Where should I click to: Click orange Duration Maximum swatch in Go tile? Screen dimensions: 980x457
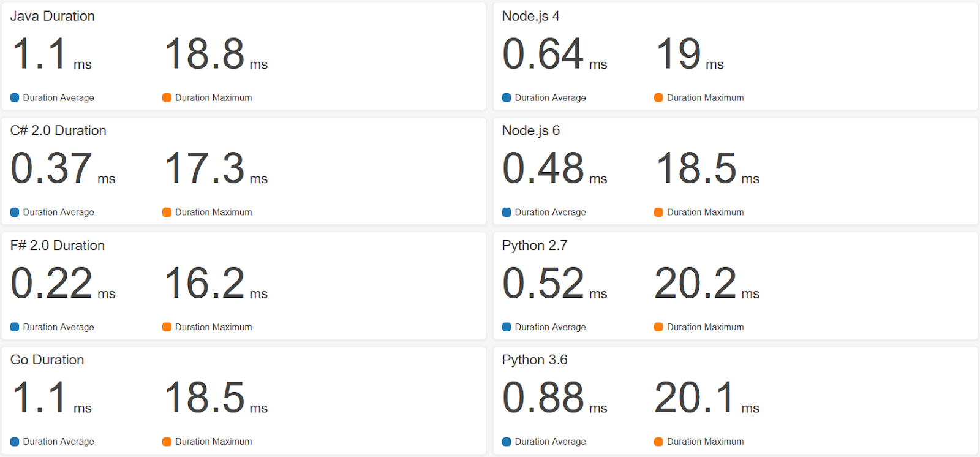(167, 442)
